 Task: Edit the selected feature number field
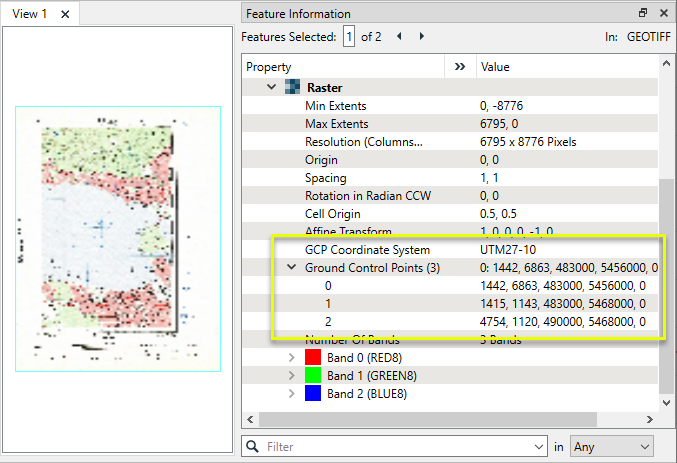[x=349, y=36]
